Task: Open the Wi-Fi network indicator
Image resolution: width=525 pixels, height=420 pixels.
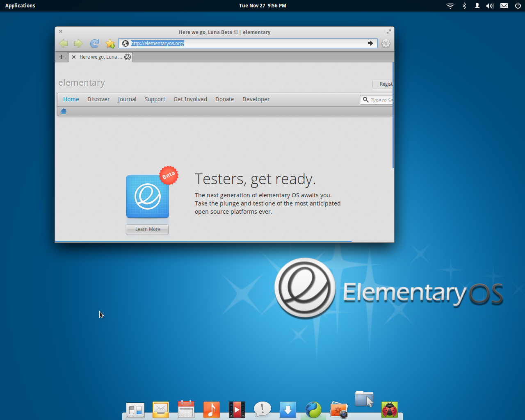Action: point(450,6)
